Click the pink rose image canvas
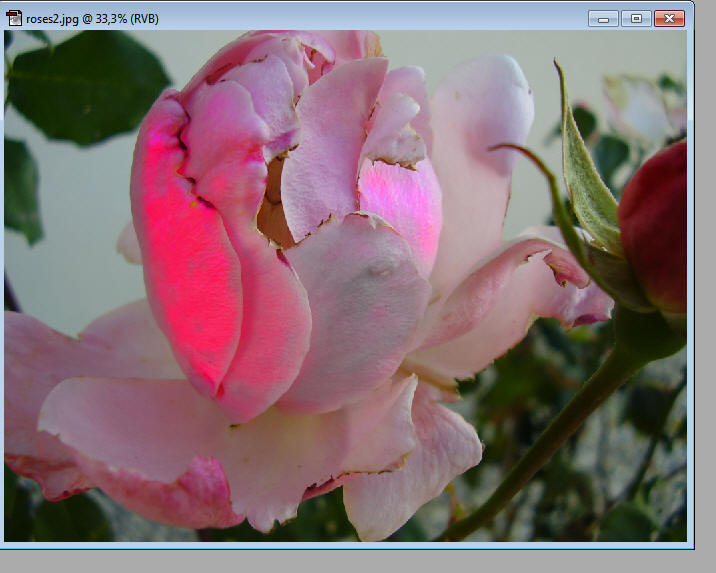This screenshot has height=573, width=716. click(345, 286)
